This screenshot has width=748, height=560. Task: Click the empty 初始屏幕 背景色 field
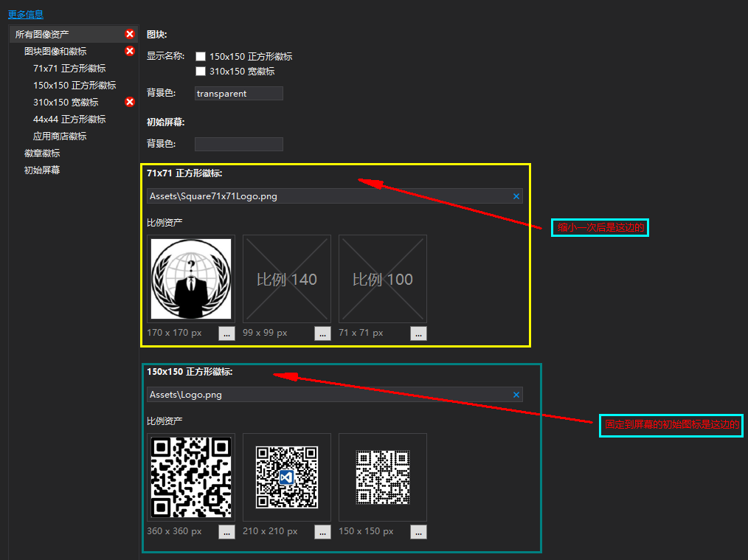click(238, 144)
